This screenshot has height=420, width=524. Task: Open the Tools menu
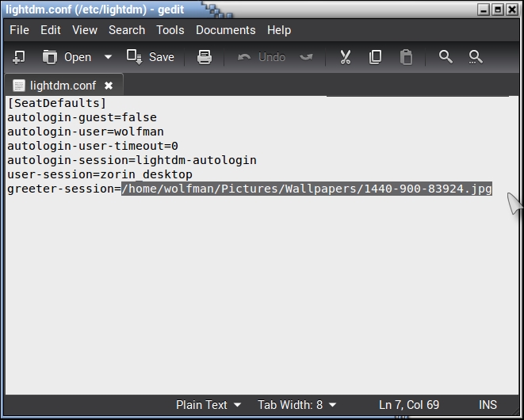[170, 30]
